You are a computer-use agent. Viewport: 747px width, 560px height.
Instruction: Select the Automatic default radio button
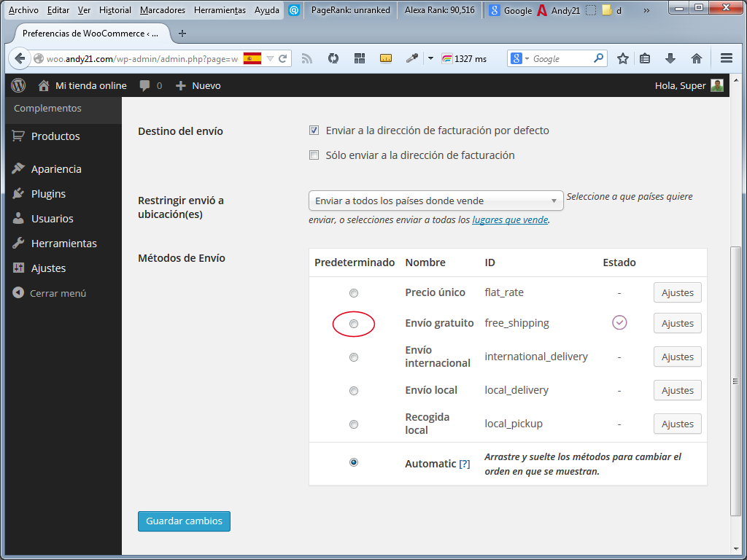coord(354,462)
